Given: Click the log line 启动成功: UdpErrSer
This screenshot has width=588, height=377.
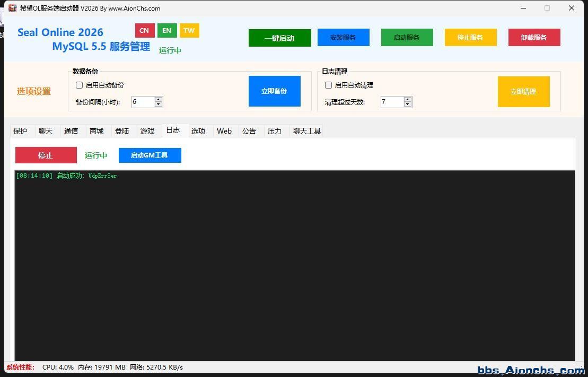Looking at the screenshot, I should tap(66, 176).
